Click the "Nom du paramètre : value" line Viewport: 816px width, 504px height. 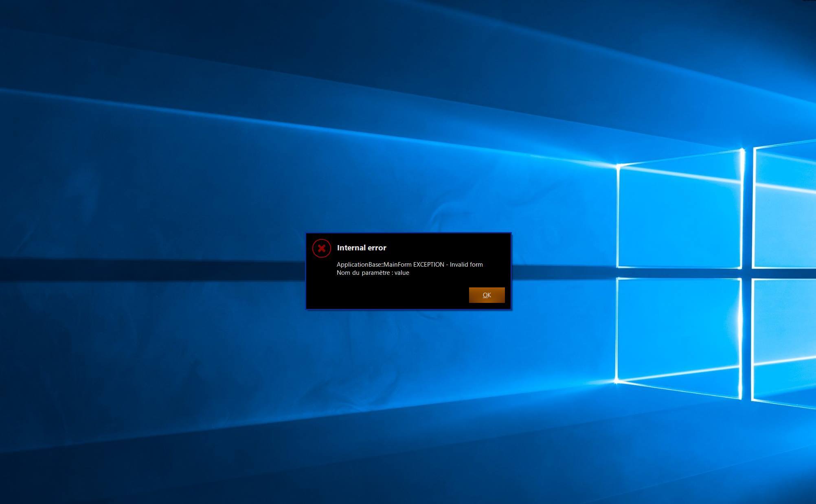coord(373,273)
